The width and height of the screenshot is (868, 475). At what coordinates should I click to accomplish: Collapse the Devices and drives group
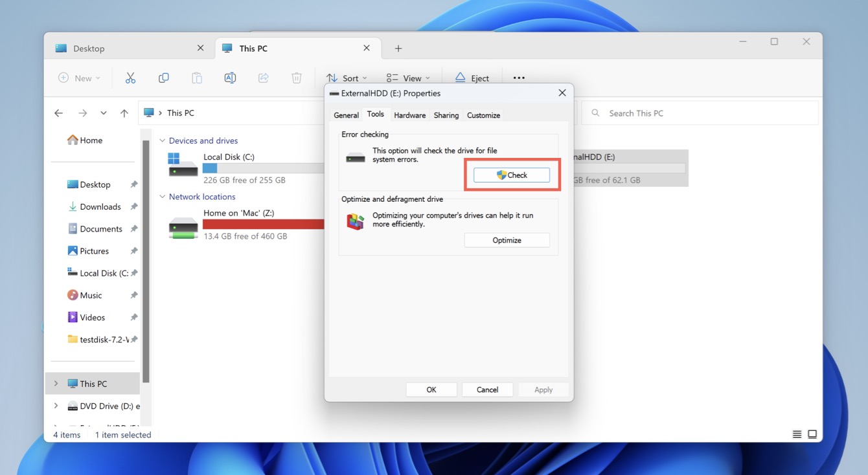point(163,140)
